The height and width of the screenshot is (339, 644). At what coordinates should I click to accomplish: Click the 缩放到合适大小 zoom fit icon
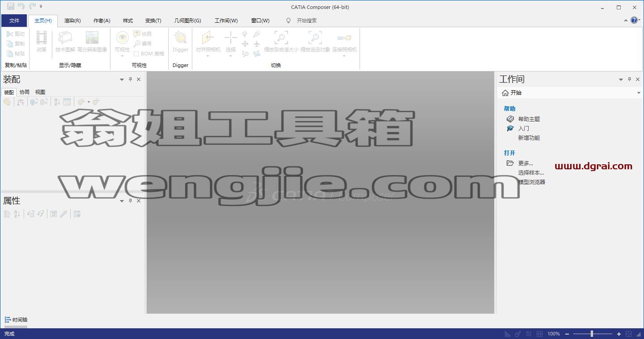pyautogui.click(x=281, y=38)
